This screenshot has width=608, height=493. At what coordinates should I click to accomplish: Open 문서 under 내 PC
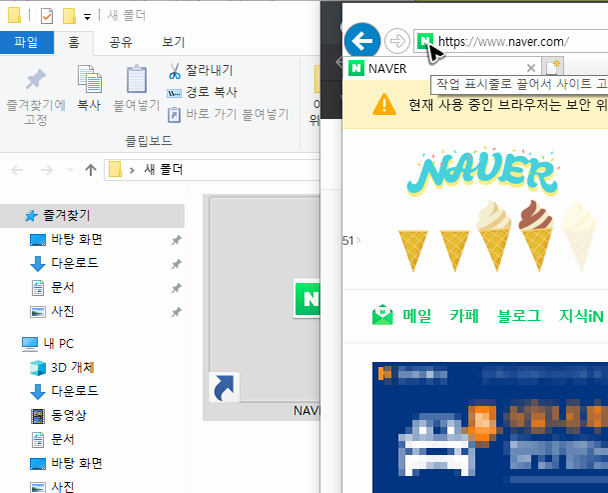click(x=62, y=439)
